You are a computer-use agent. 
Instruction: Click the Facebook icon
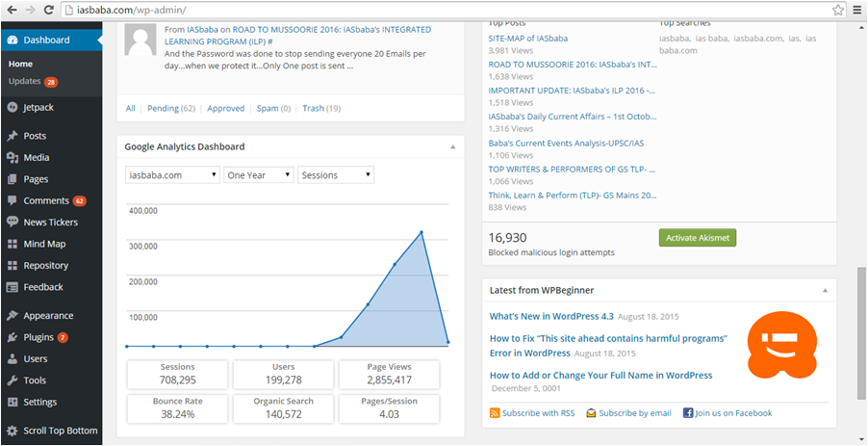688,413
